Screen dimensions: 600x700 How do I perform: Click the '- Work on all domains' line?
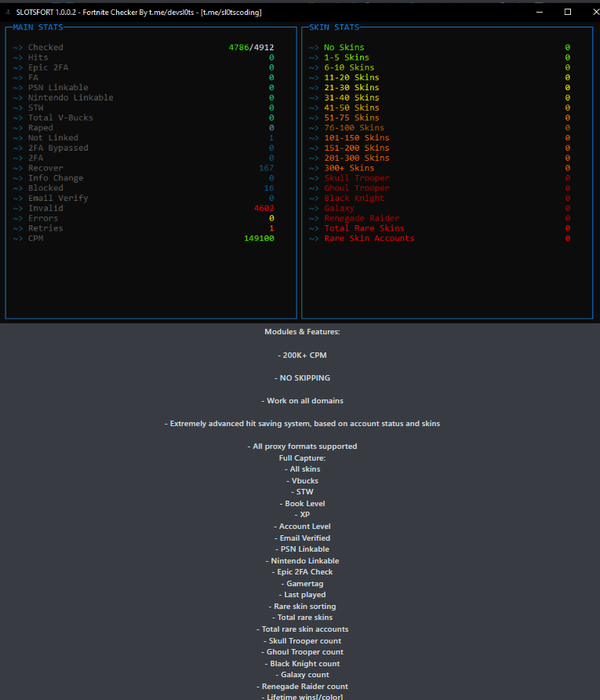click(x=302, y=401)
